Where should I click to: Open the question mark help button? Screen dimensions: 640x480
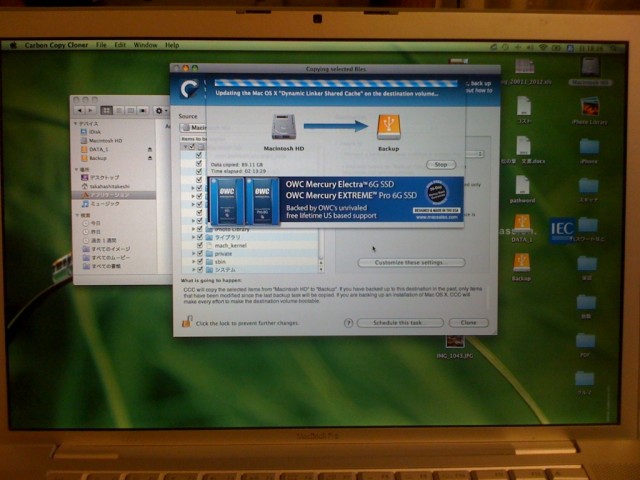[x=348, y=323]
